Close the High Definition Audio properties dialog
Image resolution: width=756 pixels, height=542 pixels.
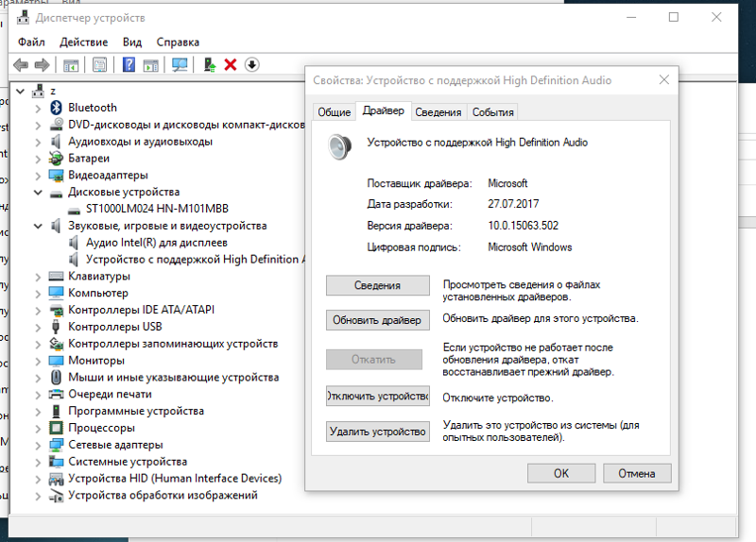pos(664,79)
